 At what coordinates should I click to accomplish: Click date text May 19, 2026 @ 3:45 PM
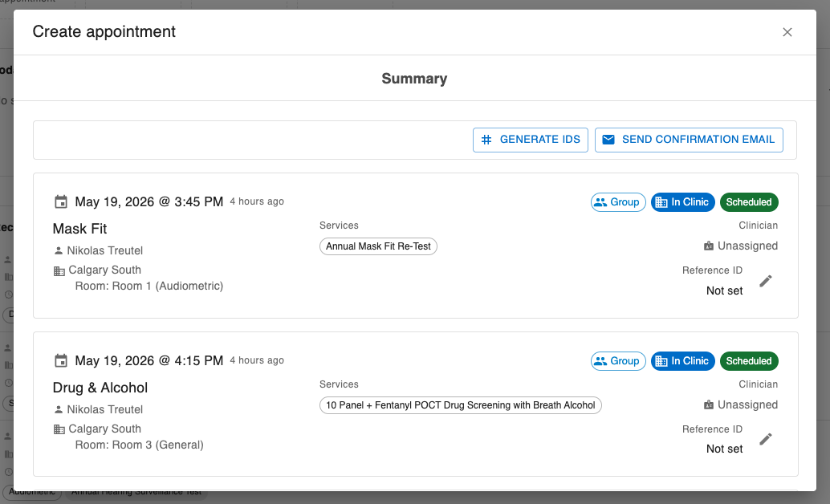click(149, 201)
